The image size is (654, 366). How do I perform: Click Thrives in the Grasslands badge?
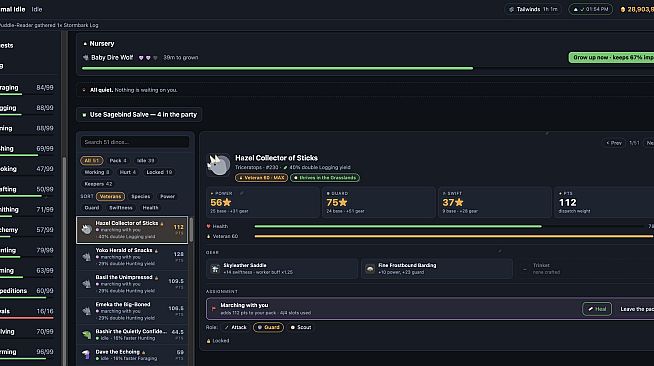pos(325,178)
